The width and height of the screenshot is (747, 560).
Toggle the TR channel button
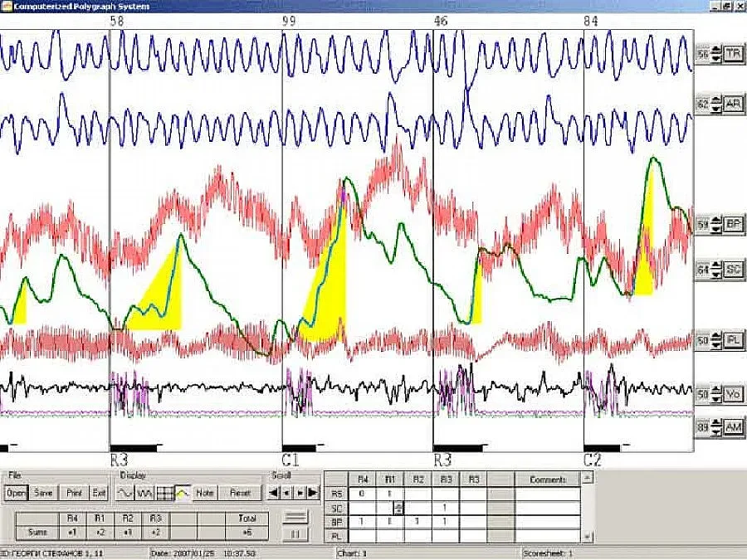(733, 54)
